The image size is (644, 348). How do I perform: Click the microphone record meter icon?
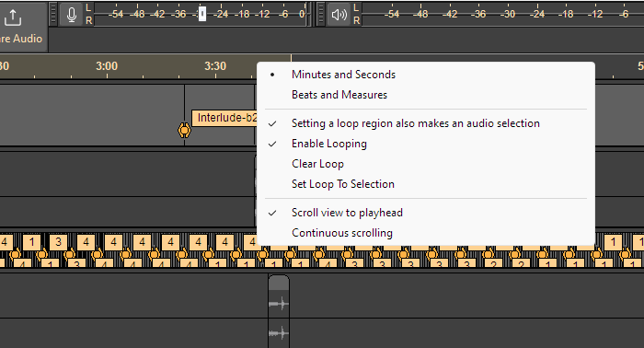tap(72, 15)
